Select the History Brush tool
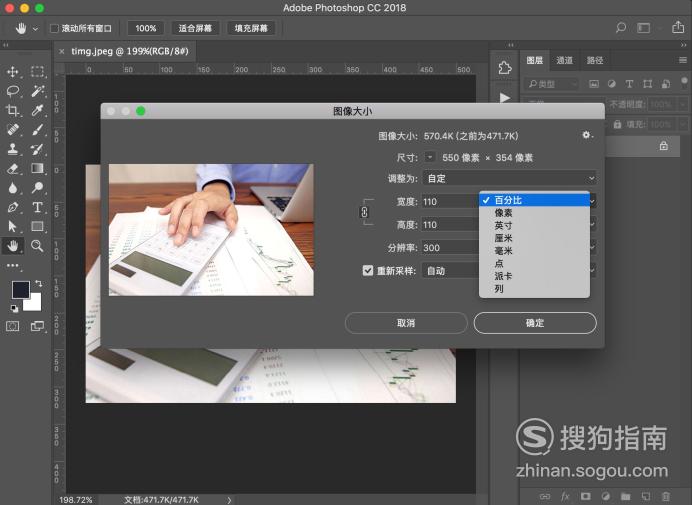The width and height of the screenshot is (692, 505). click(38, 149)
